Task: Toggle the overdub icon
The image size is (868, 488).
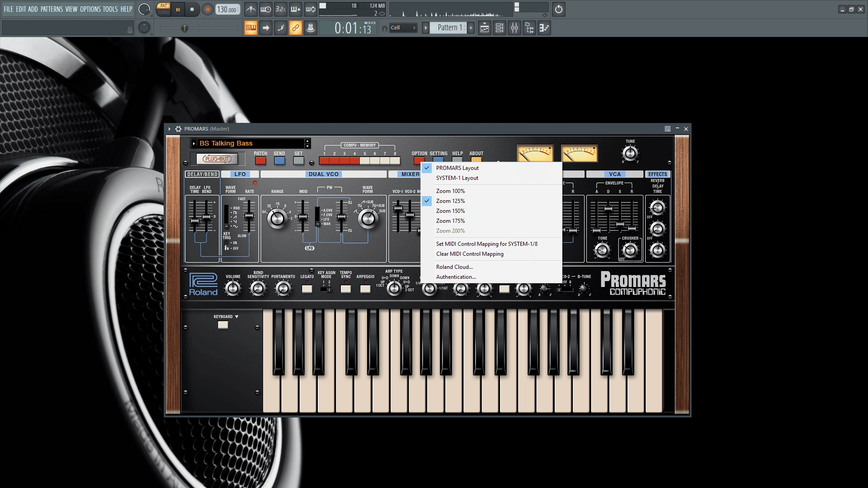Action: (x=296, y=9)
